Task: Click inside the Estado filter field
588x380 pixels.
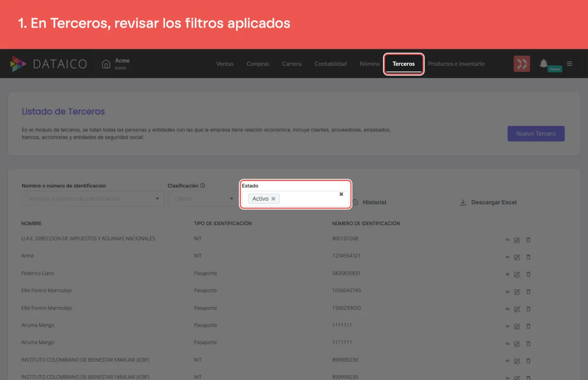Action: [296, 199]
